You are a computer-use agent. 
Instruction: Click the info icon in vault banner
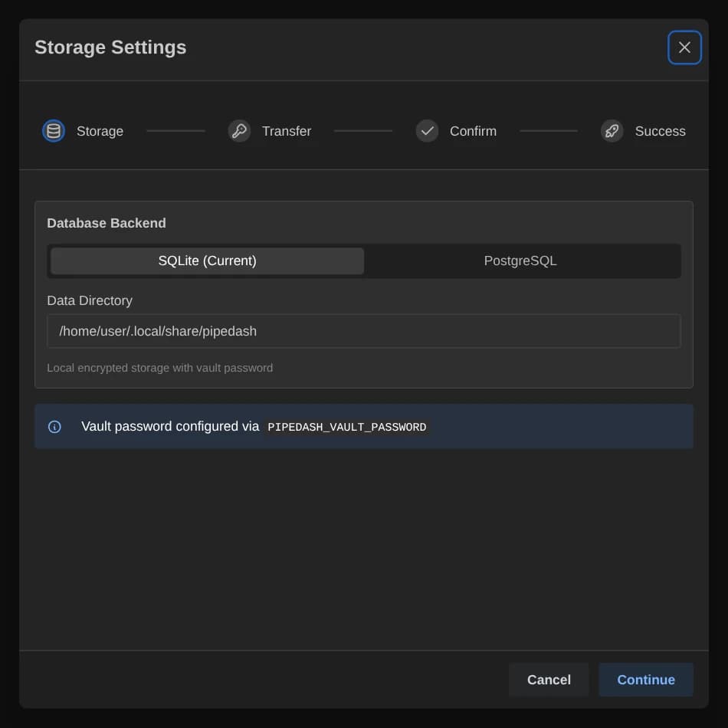tap(54, 427)
